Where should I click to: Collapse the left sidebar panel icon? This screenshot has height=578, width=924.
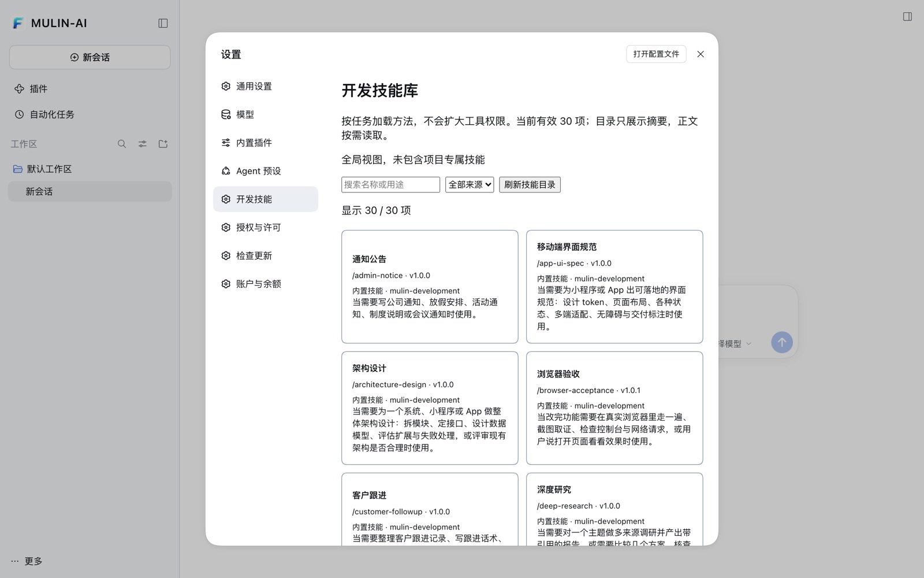163,23
